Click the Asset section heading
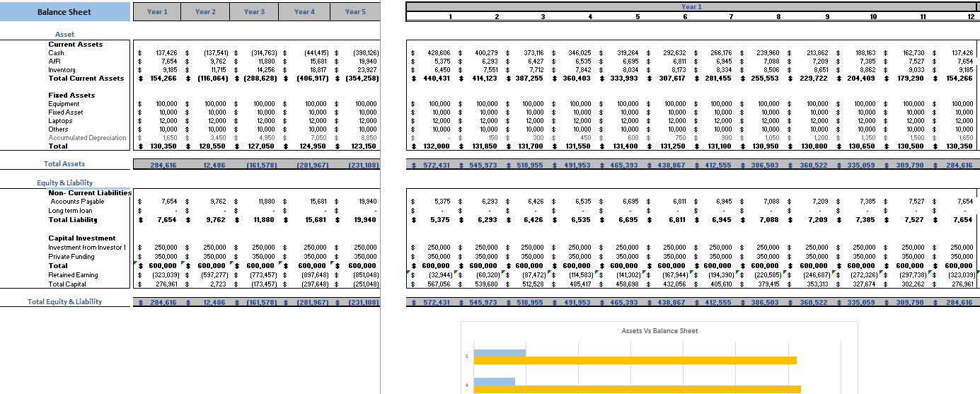This screenshot has height=394, width=980. tap(64, 34)
